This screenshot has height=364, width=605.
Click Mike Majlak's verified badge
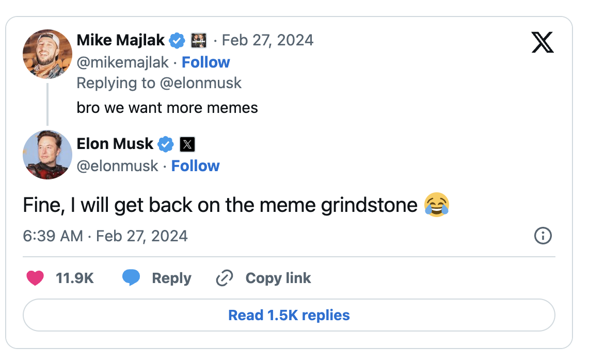coord(178,40)
